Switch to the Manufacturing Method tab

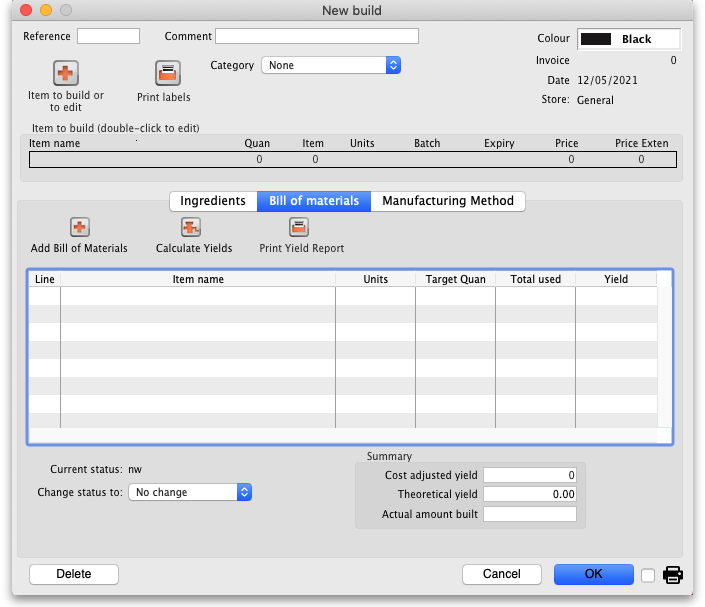pos(448,201)
